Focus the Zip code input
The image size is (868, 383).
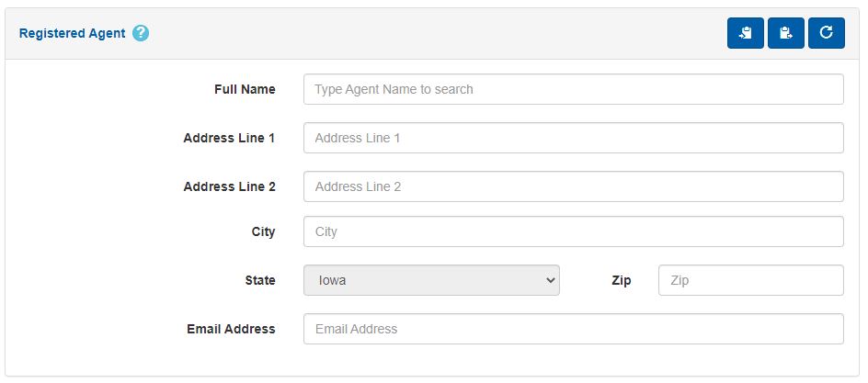750,280
